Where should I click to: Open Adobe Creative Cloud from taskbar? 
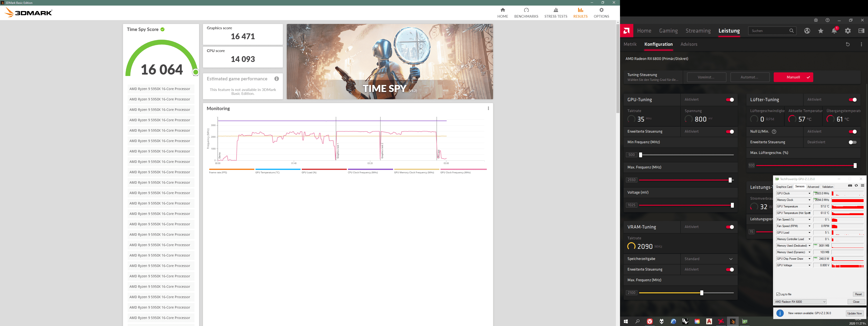click(697, 321)
